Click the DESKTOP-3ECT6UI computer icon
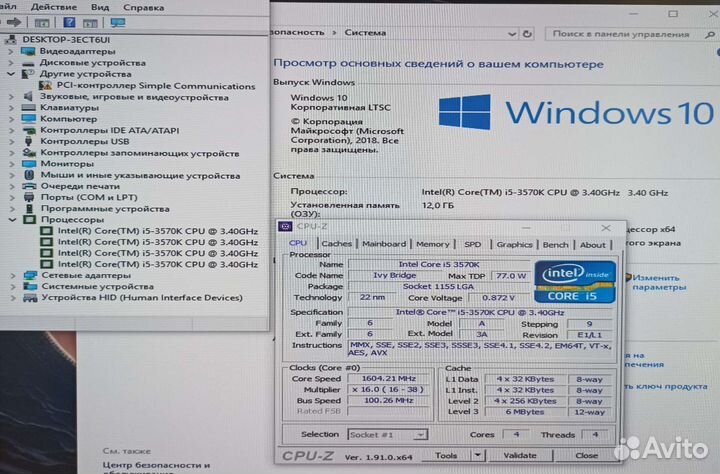 coord(11,40)
